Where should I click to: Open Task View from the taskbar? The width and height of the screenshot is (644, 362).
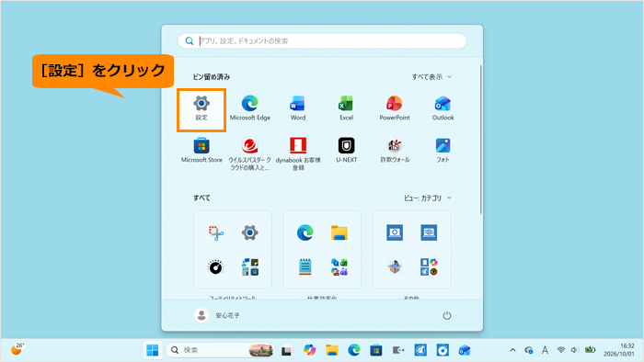coord(286,351)
